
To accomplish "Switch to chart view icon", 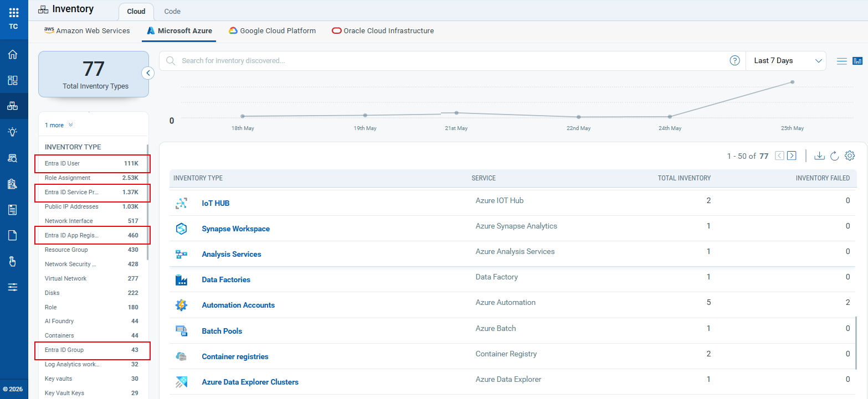I will click(857, 61).
